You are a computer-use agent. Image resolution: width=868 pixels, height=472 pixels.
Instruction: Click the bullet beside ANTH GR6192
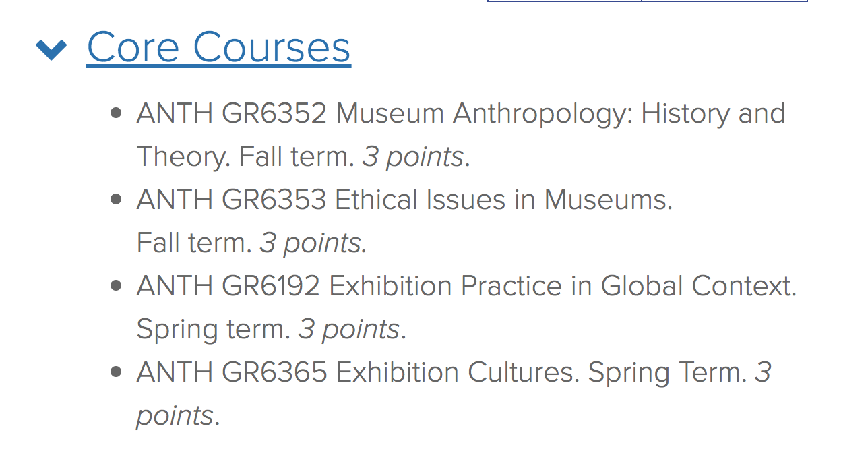click(x=116, y=286)
